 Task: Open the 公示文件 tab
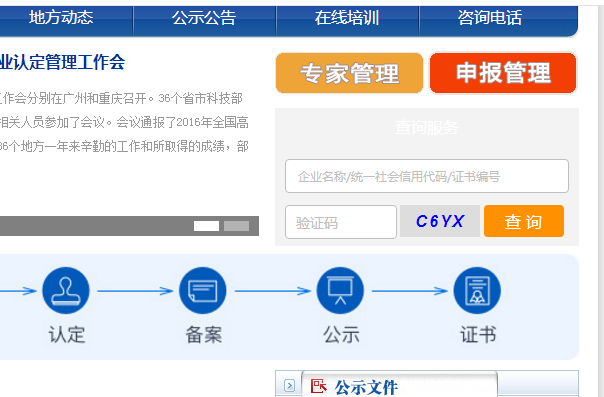tap(399, 385)
